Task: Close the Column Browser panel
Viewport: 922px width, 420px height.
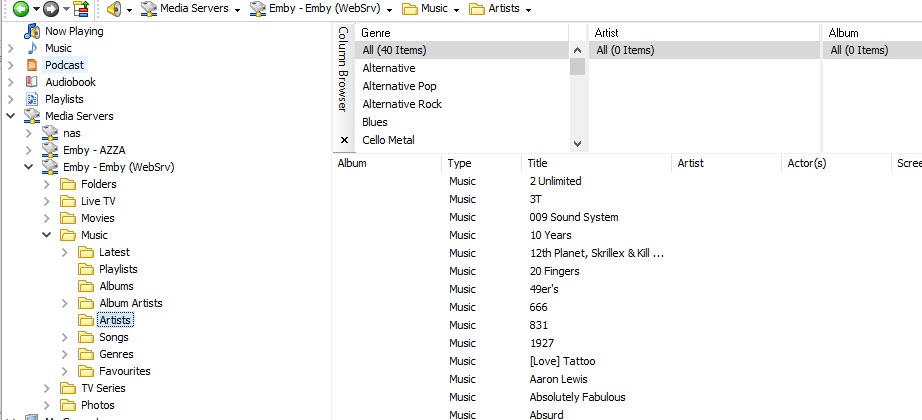Action: [345, 141]
